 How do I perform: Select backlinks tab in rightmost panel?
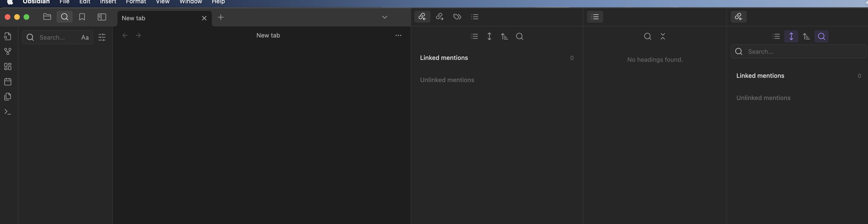coord(739,17)
